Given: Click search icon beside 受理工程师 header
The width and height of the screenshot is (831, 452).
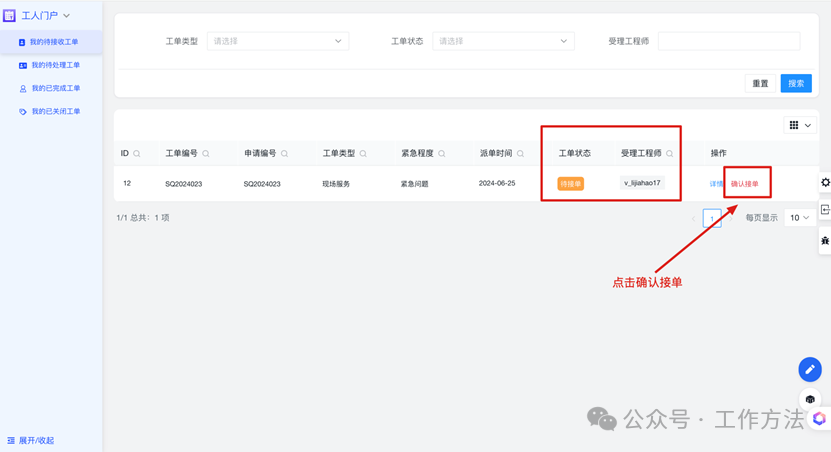Looking at the screenshot, I should pos(669,154).
